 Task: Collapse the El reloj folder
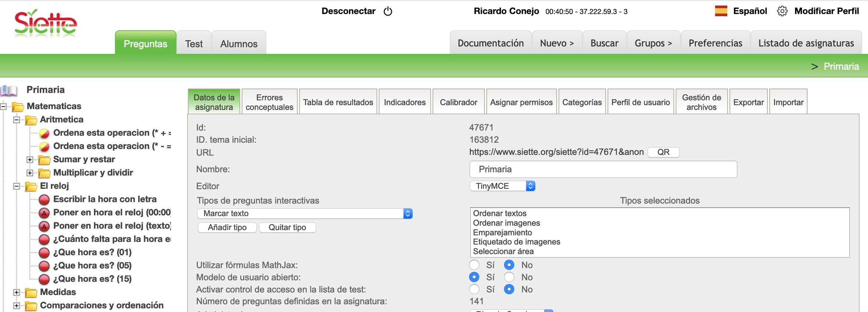pos(17,186)
